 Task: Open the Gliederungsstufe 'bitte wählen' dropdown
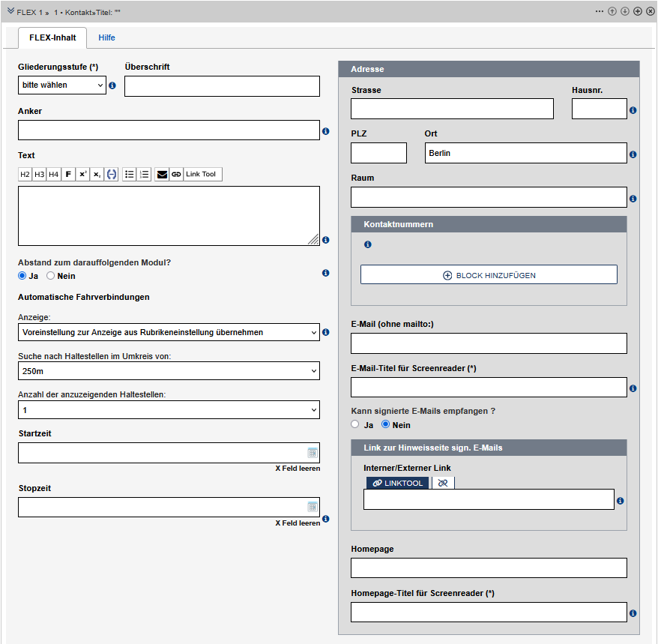(62, 85)
